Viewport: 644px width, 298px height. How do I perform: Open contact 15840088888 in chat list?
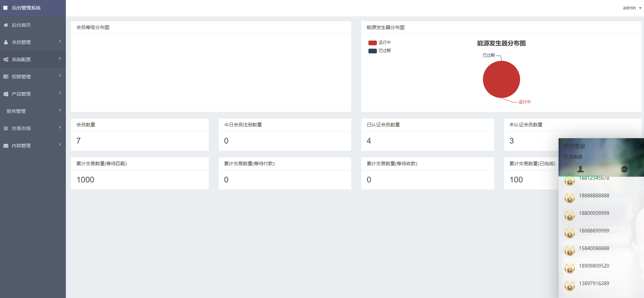pos(594,248)
